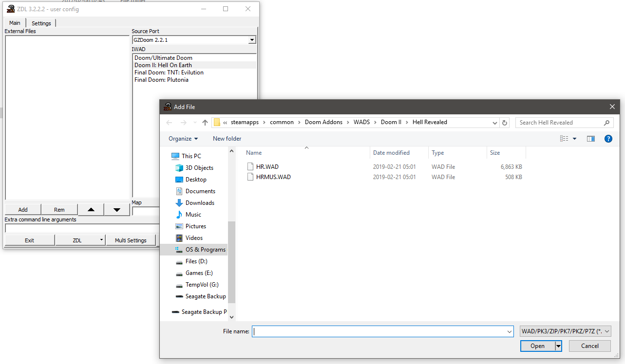Click the Exit button in ZDL
Image resolution: width=625 pixels, height=364 pixels.
(30, 240)
